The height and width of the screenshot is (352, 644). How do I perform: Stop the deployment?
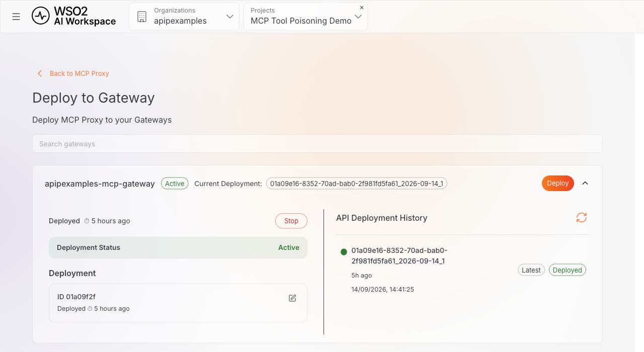(x=291, y=221)
